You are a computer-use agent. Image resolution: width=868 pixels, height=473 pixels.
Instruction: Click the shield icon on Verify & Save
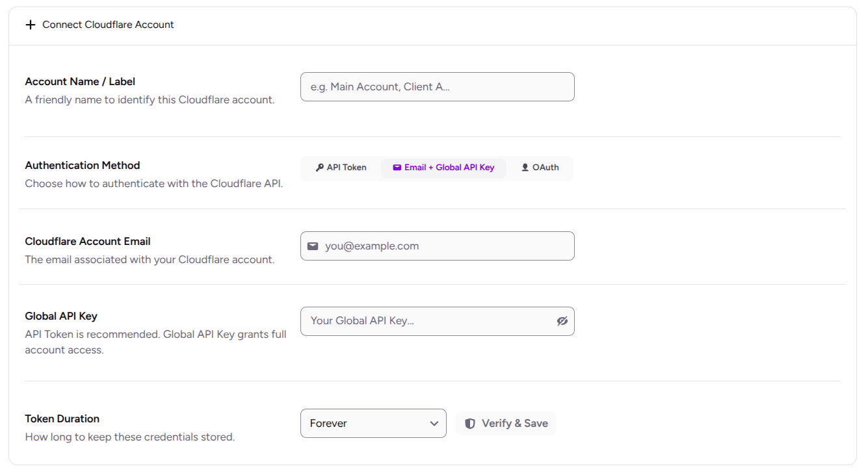coord(470,424)
